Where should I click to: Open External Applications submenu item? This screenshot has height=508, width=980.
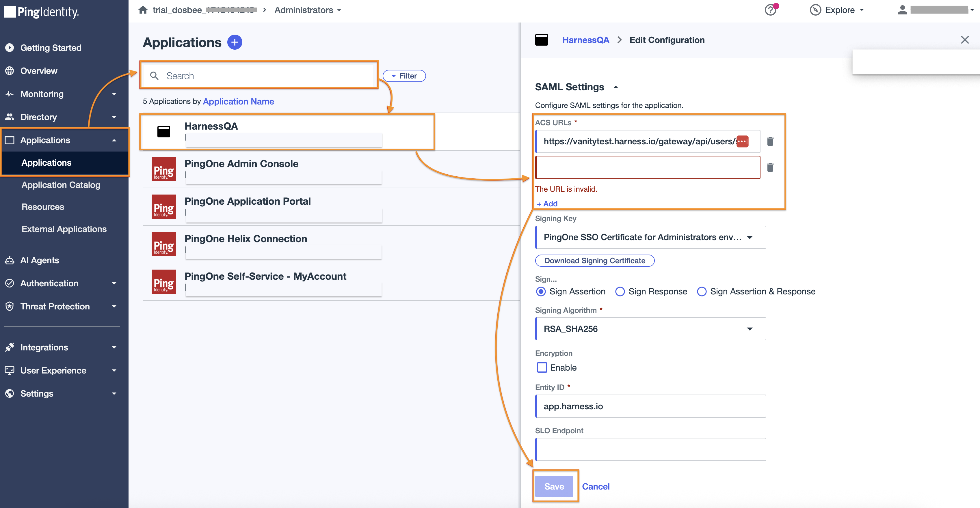tap(64, 229)
